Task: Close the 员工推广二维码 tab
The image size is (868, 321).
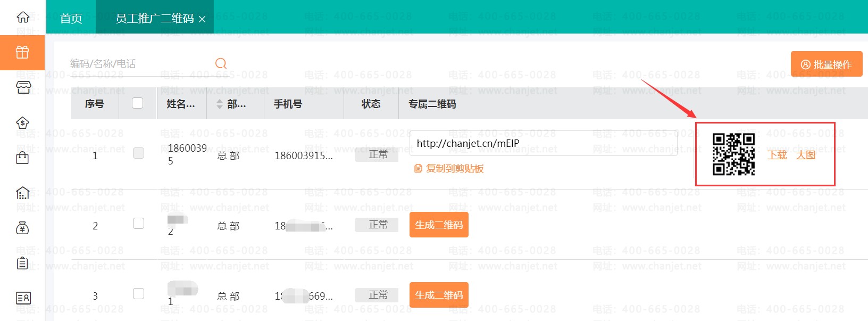Action: coord(202,19)
